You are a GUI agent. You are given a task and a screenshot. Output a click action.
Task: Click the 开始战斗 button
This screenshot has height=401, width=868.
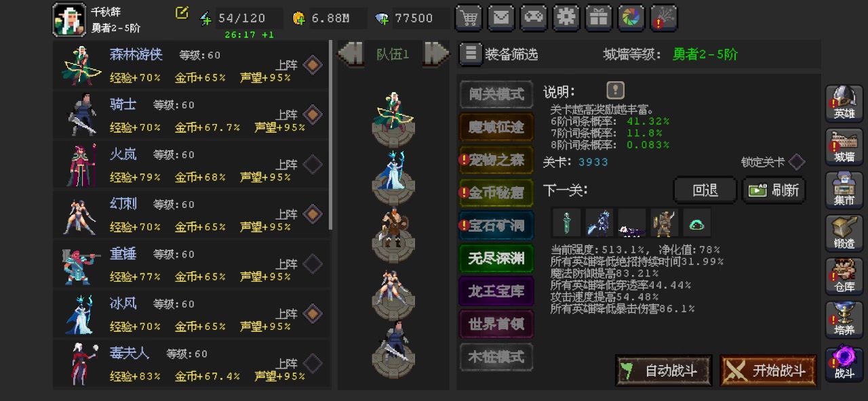point(768,371)
